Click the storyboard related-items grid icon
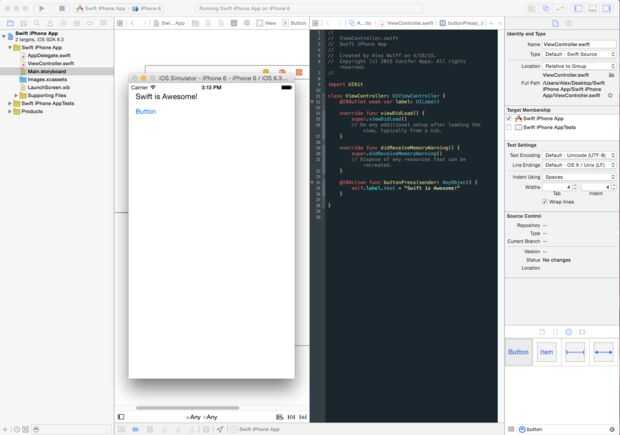620x435 pixels. [120, 23]
